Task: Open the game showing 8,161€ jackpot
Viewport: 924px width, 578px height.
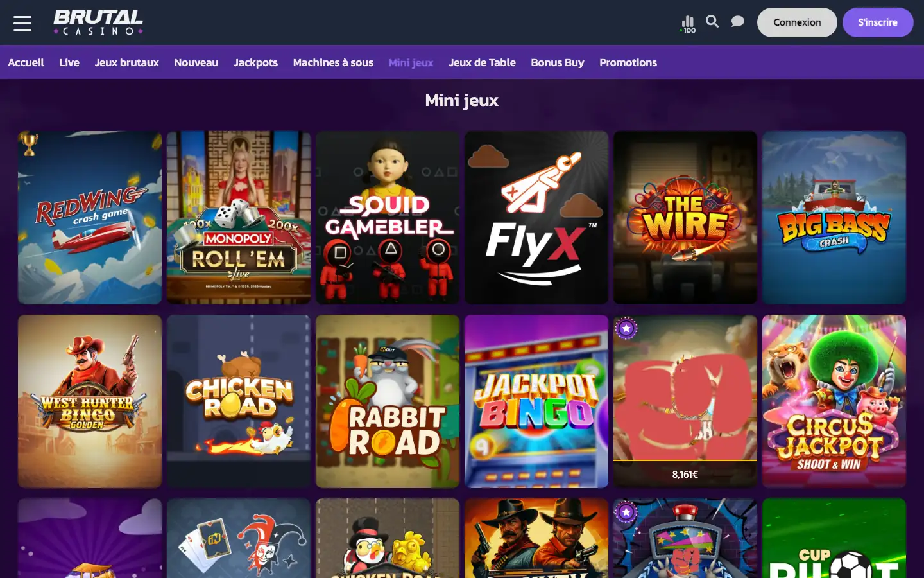Action: click(685, 401)
